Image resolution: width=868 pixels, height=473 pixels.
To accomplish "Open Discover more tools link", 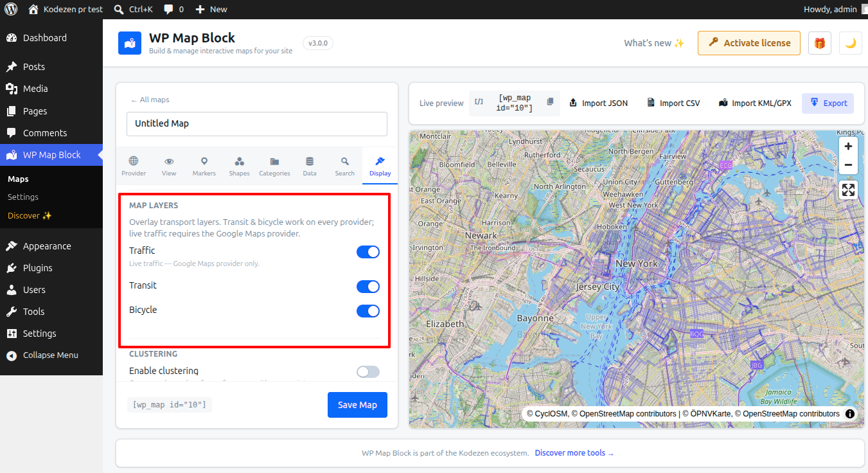I will tap(574, 453).
